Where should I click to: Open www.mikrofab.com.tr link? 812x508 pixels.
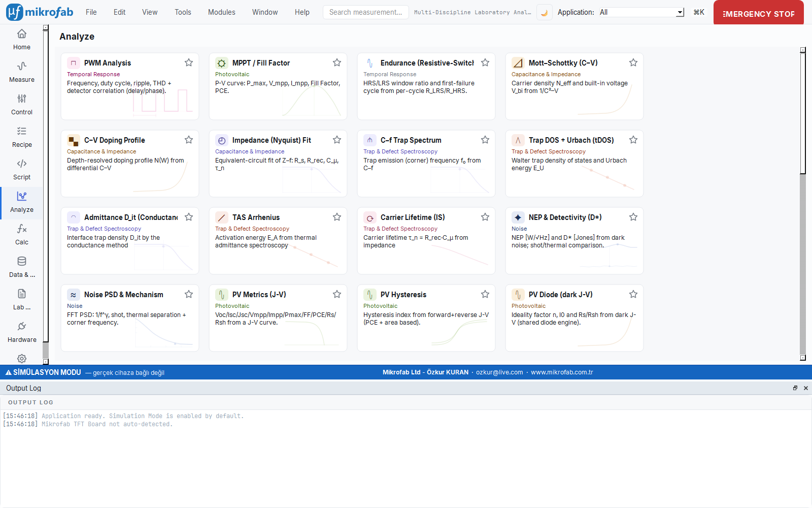pyautogui.click(x=562, y=372)
